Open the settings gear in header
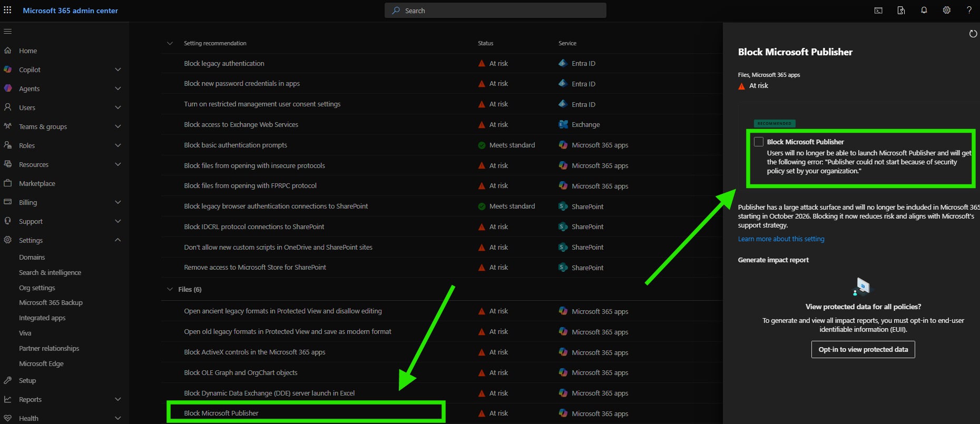This screenshot has width=980, height=424. pyautogui.click(x=947, y=11)
